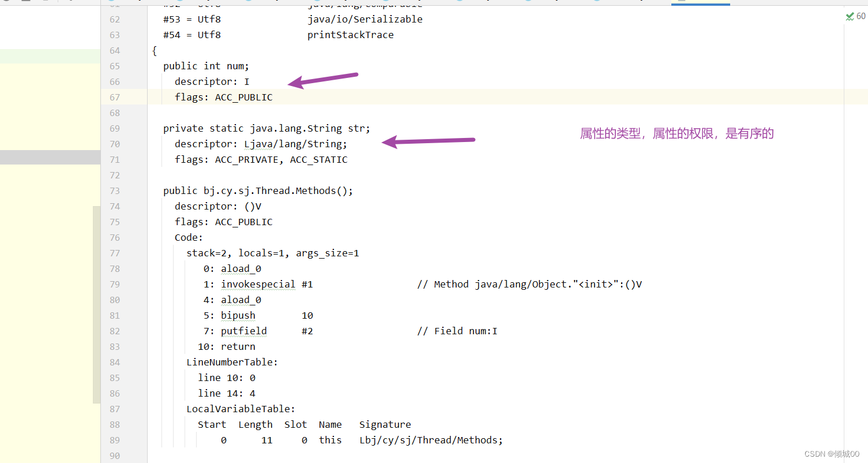The width and height of the screenshot is (868, 463).
Task: Click the instruction "4: aload_0"
Action: pyautogui.click(x=232, y=300)
